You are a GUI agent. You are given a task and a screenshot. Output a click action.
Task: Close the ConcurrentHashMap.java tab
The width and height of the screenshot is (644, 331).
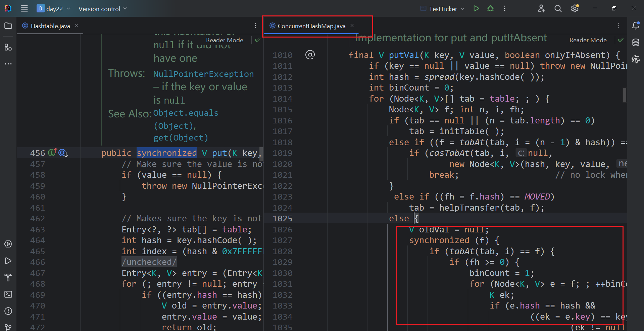pyautogui.click(x=352, y=25)
